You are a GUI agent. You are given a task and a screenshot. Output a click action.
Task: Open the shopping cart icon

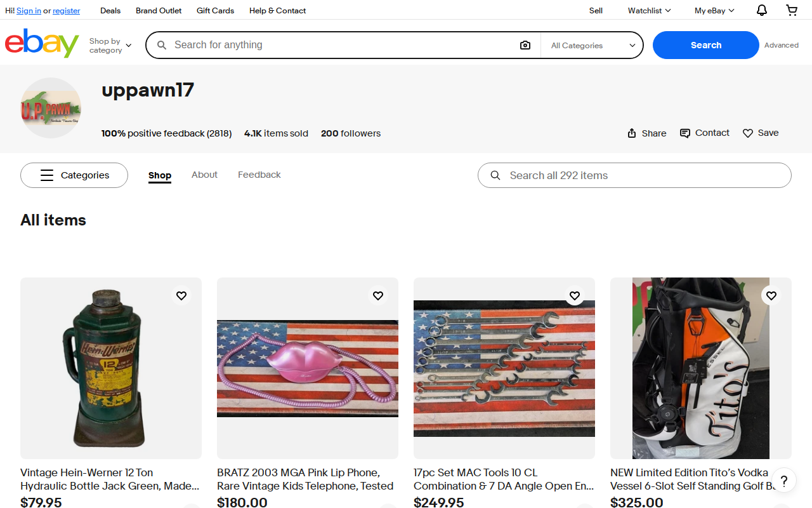[x=792, y=10]
